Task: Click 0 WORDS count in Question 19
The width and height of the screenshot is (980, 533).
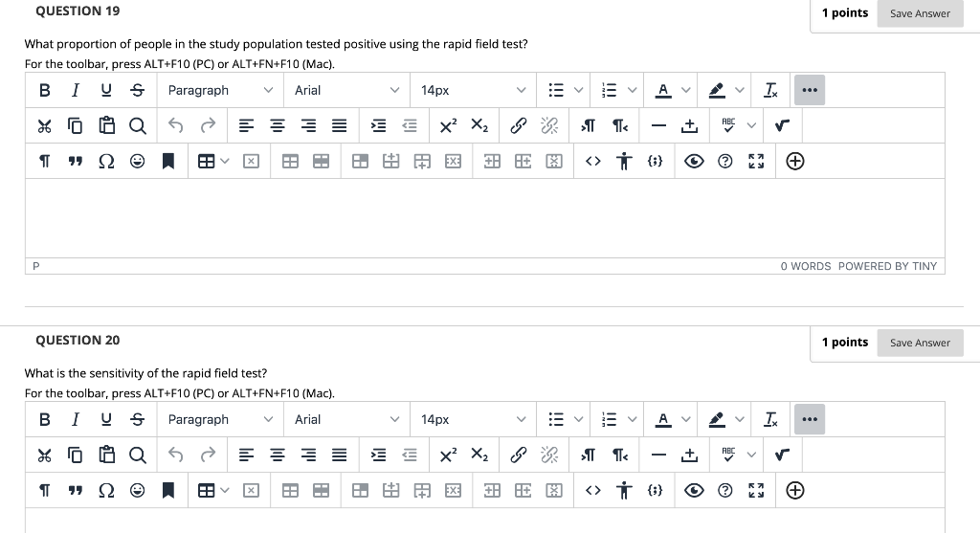Action: [806, 266]
